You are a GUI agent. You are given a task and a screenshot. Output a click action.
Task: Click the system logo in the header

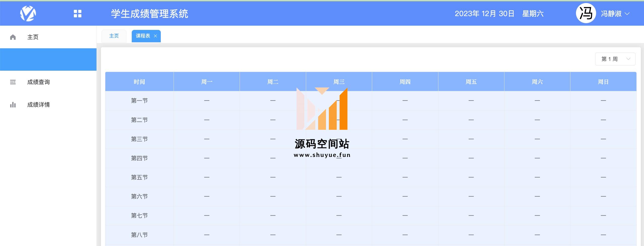(28, 14)
